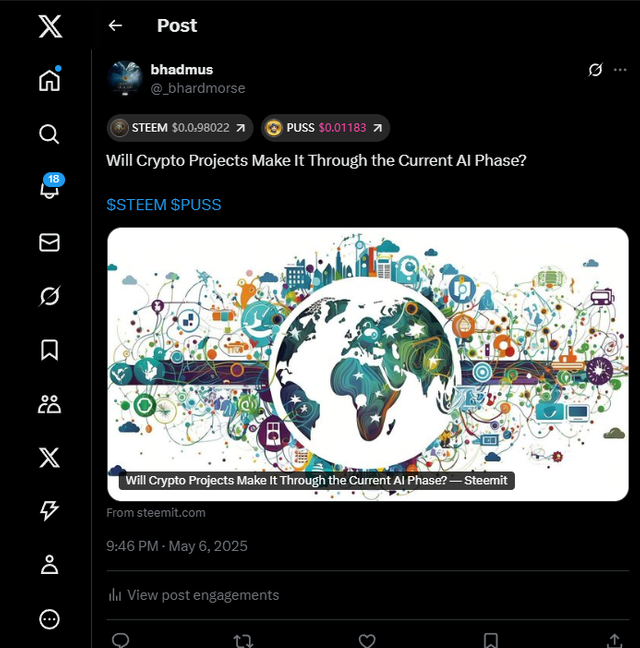640x648 pixels.
Task: Open the Steemit article preview card
Action: coord(368,364)
